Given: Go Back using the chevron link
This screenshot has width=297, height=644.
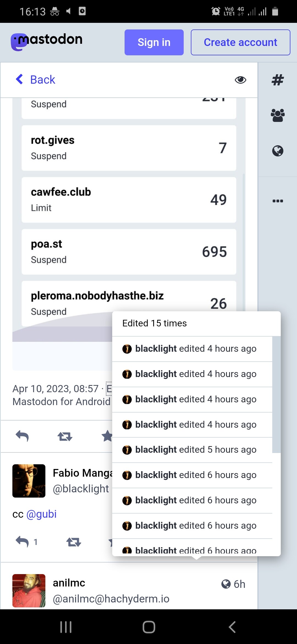Looking at the screenshot, I should point(36,80).
